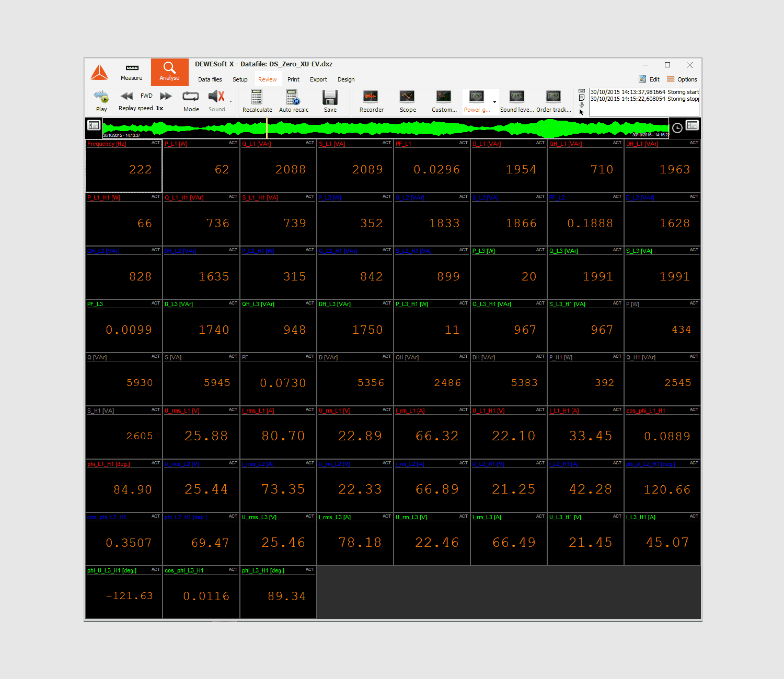
Task: Click the DH_L1 [VAr] value 1963
Action: pyautogui.click(x=674, y=170)
